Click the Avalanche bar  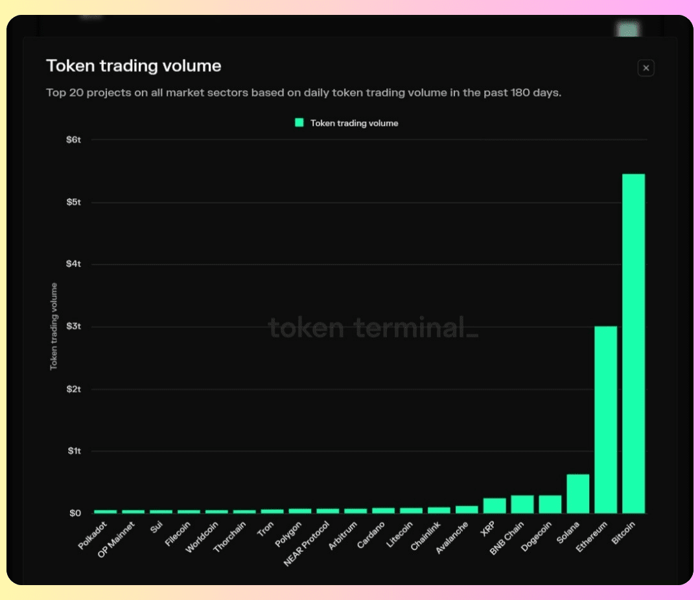point(467,509)
